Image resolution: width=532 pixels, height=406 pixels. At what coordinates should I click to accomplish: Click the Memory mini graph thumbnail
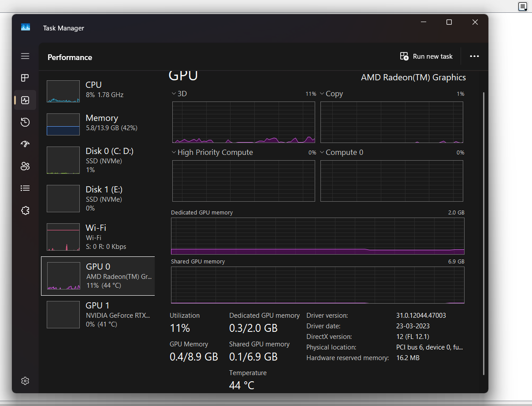click(63, 124)
